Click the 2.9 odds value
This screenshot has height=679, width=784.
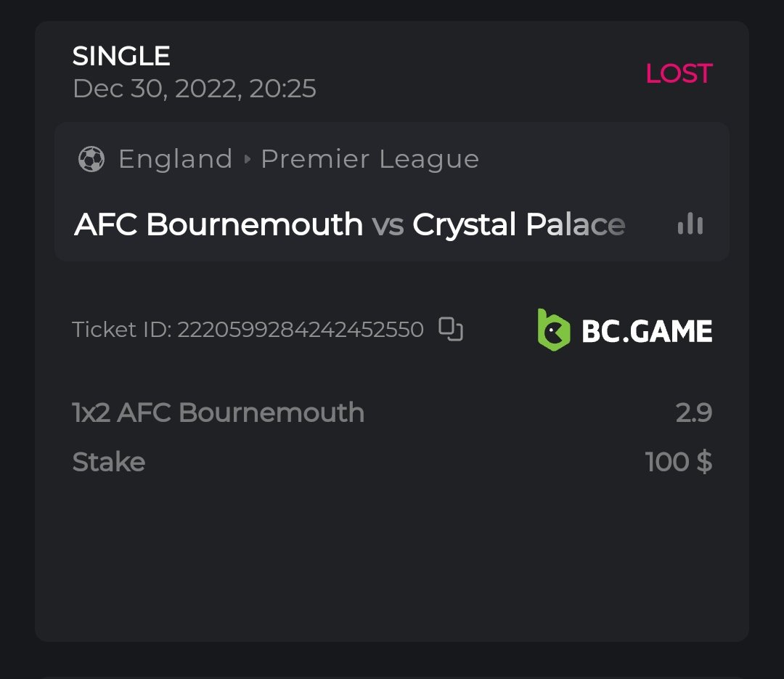tap(693, 412)
